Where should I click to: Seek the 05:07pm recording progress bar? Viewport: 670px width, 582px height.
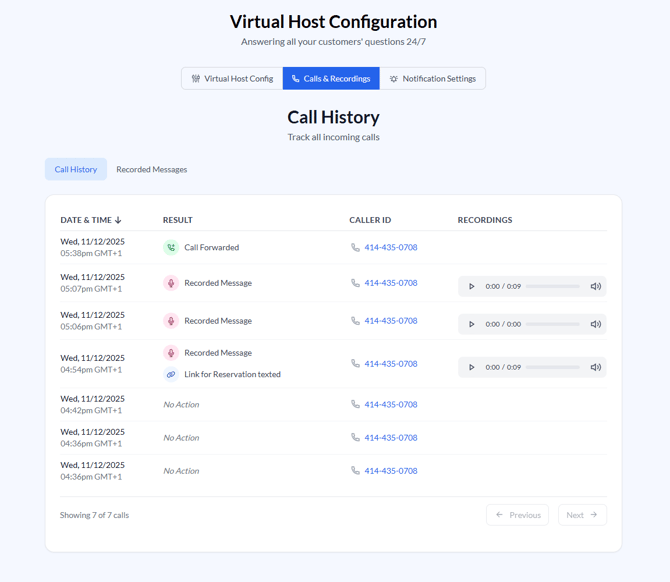click(553, 287)
